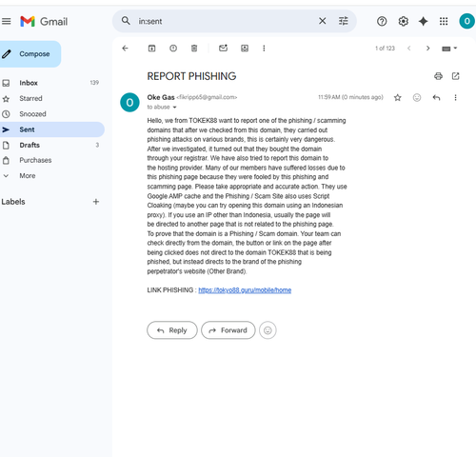
Task: Open the Support help icon
Action: (382, 21)
